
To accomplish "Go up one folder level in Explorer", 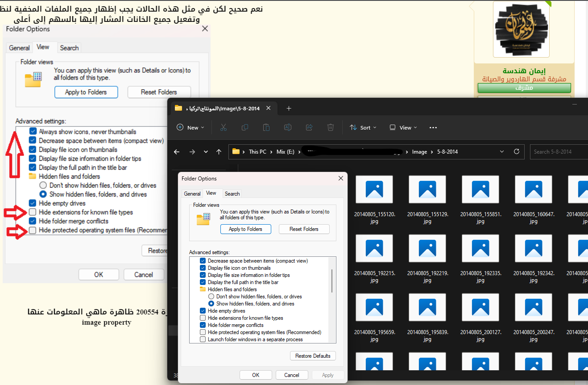I will 219,152.
